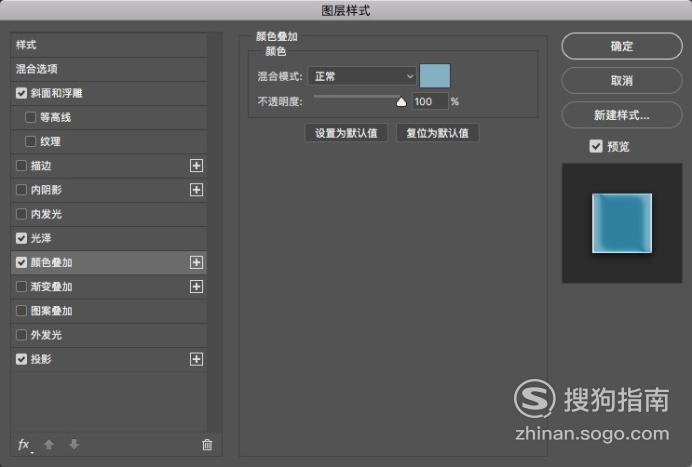
Task: Select the 光泽 effect row
Action: click(x=109, y=238)
